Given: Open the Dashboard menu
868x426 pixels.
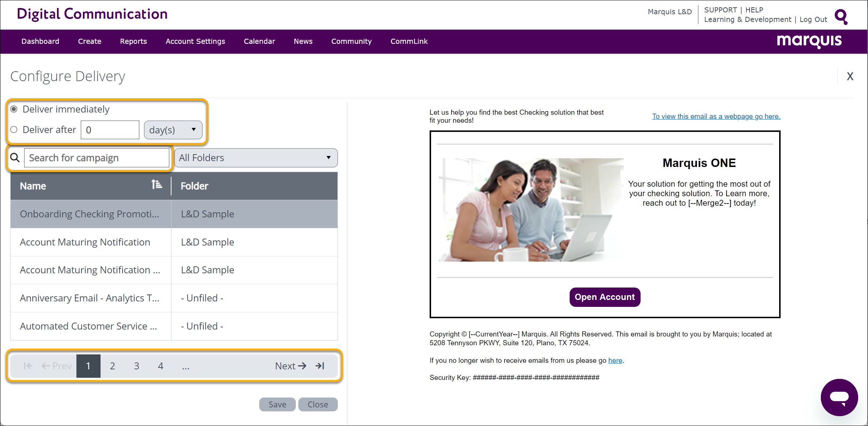Looking at the screenshot, I should click(40, 41).
